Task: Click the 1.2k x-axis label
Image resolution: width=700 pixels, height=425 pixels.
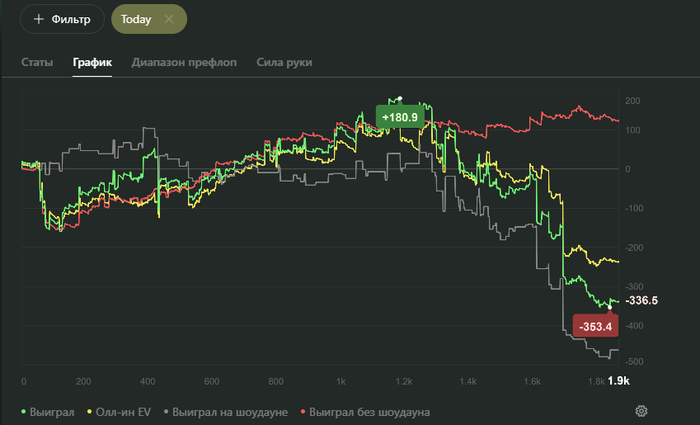Action: tap(404, 381)
